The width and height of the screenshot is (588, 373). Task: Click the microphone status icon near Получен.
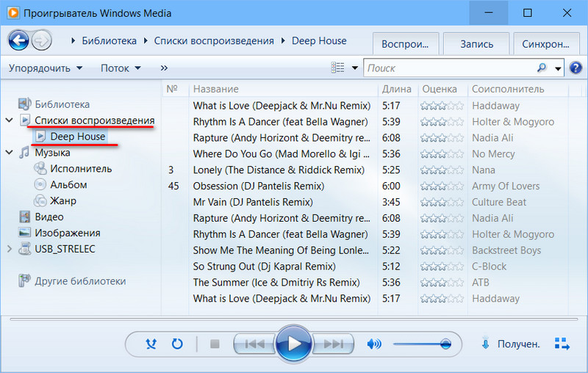click(x=485, y=343)
